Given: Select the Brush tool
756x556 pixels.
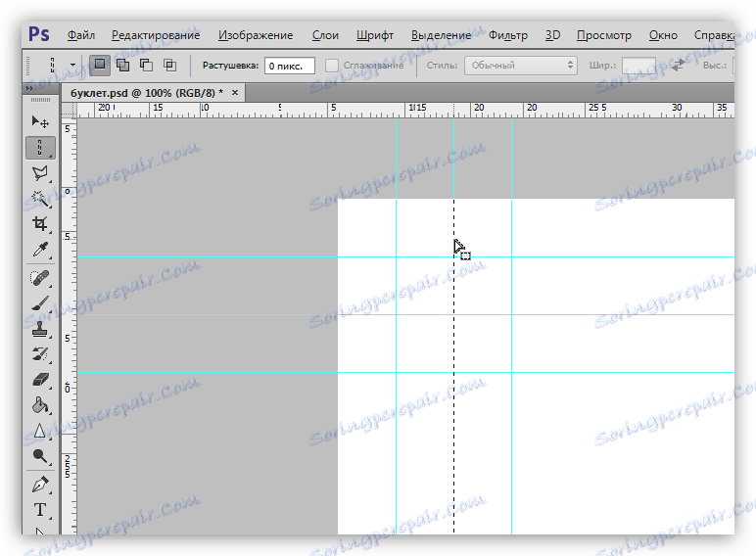Looking at the screenshot, I should [40, 303].
